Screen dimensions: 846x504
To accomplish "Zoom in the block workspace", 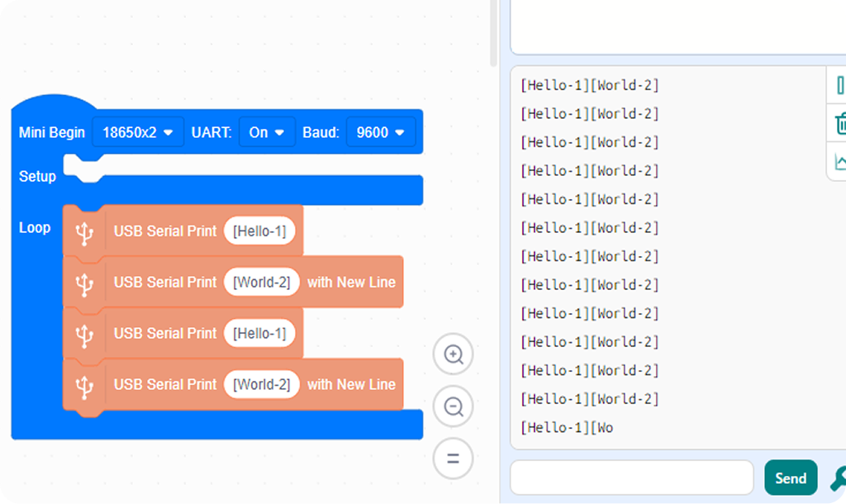I will click(x=454, y=354).
